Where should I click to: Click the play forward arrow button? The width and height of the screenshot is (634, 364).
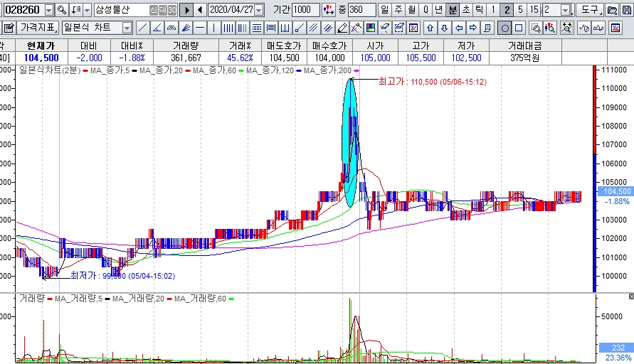tap(186, 10)
